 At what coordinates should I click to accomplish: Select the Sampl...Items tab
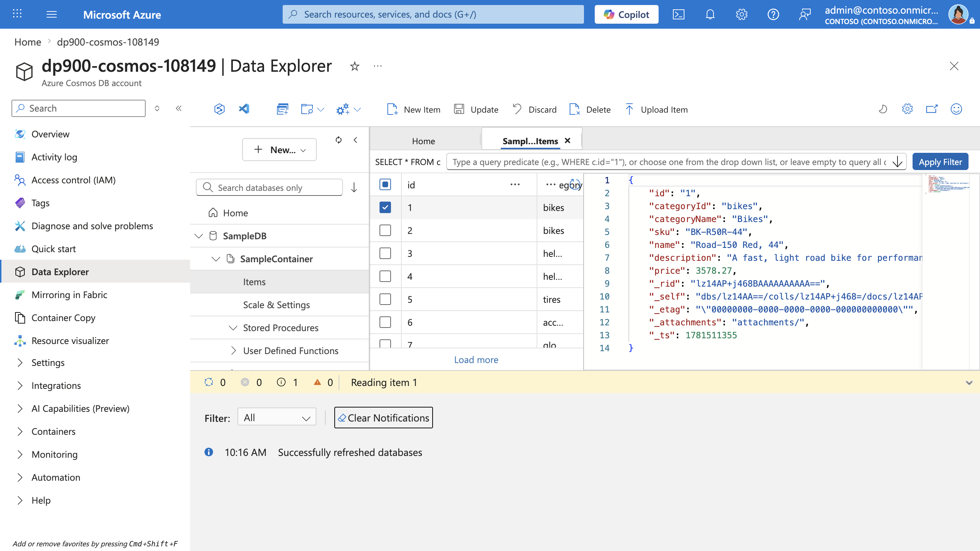(530, 141)
